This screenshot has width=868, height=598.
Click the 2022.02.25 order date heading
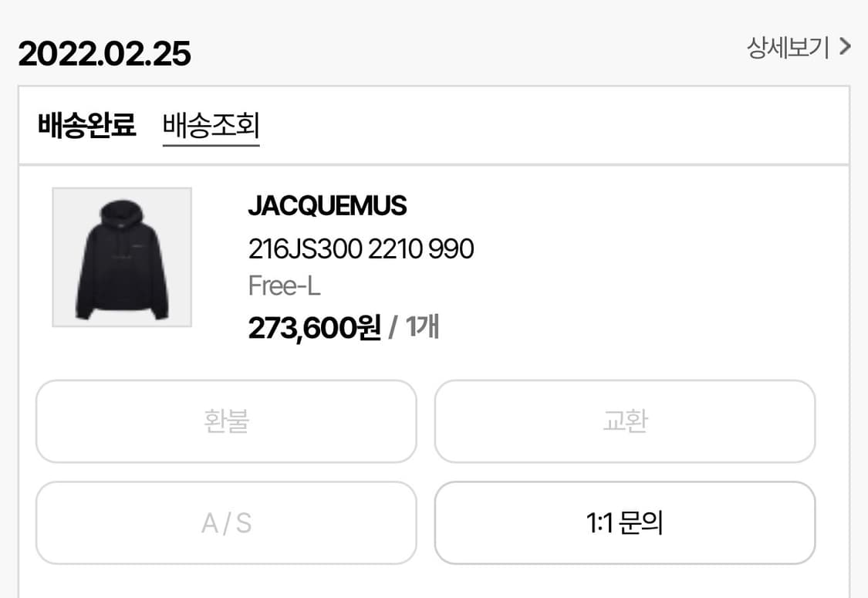click(x=104, y=54)
